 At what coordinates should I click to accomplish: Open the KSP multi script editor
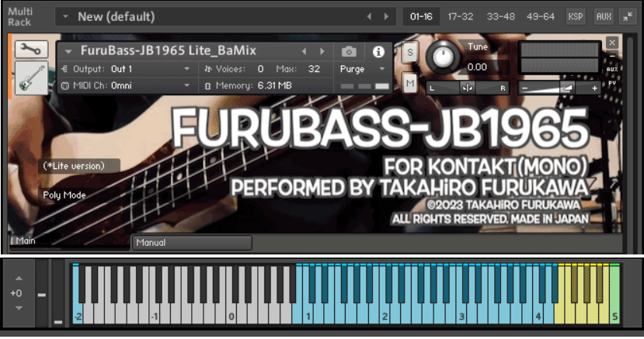pyautogui.click(x=576, y=16)
